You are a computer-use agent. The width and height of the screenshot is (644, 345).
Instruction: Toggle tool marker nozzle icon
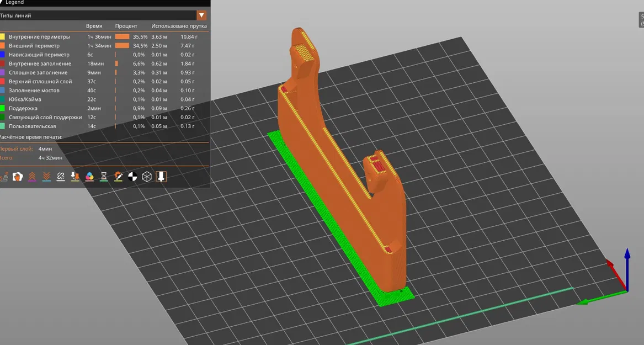(x=161, y=177)
